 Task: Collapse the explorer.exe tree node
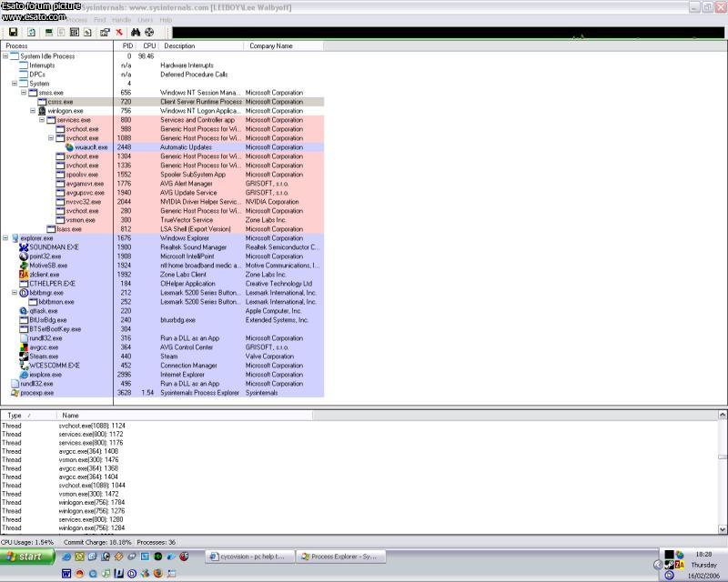click(x=5, y=238)
